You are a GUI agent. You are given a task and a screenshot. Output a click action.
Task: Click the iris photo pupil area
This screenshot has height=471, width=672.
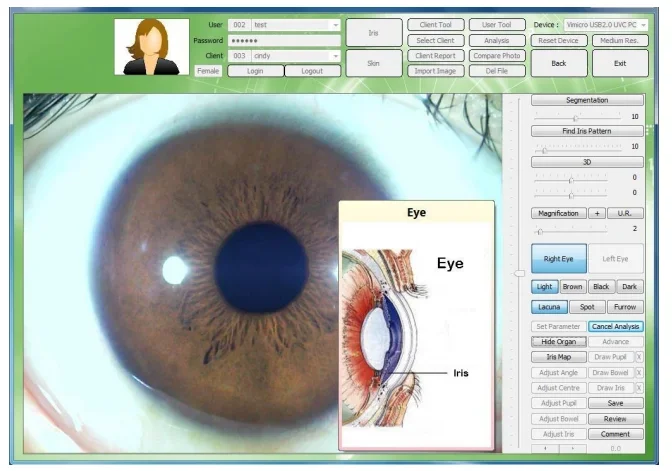(262, 267)
